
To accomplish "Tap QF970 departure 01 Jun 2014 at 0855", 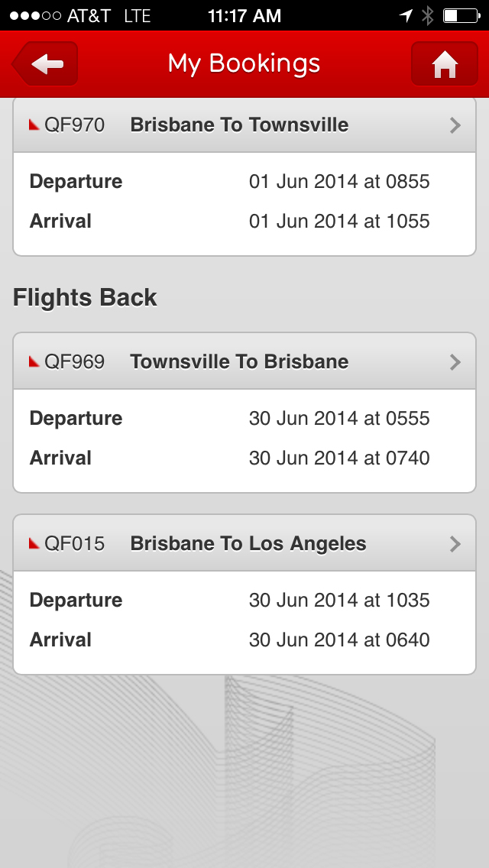I will coord(339,182).
